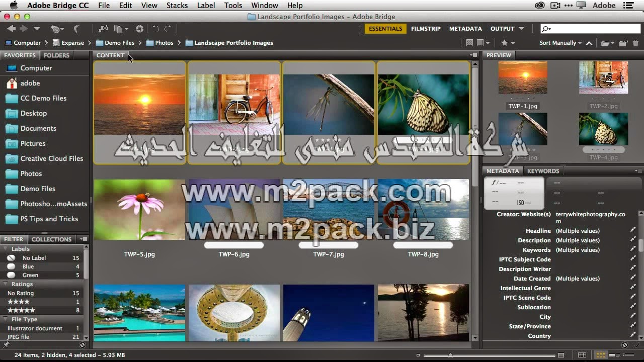Go to Demo Files in breadcrumb path
644x362 pixels.
(x=115, y=43)
